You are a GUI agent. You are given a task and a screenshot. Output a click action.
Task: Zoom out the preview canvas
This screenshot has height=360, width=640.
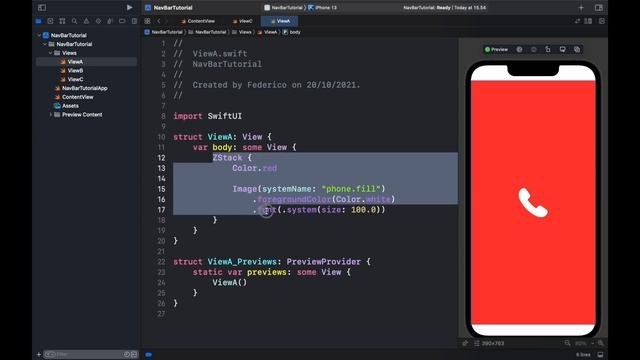tap(567, 343)
